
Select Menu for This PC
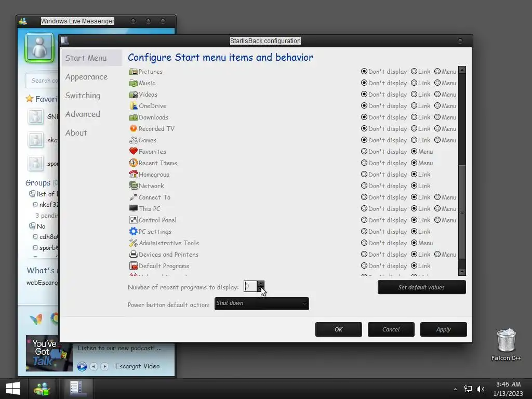[437, 209]
